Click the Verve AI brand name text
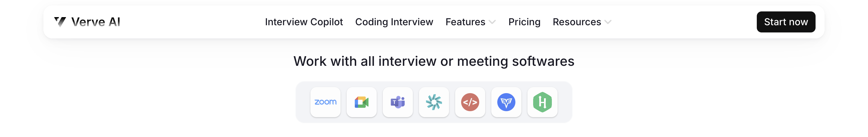Image resolution: width=868 pixels, height=137 pixels. 96,22
